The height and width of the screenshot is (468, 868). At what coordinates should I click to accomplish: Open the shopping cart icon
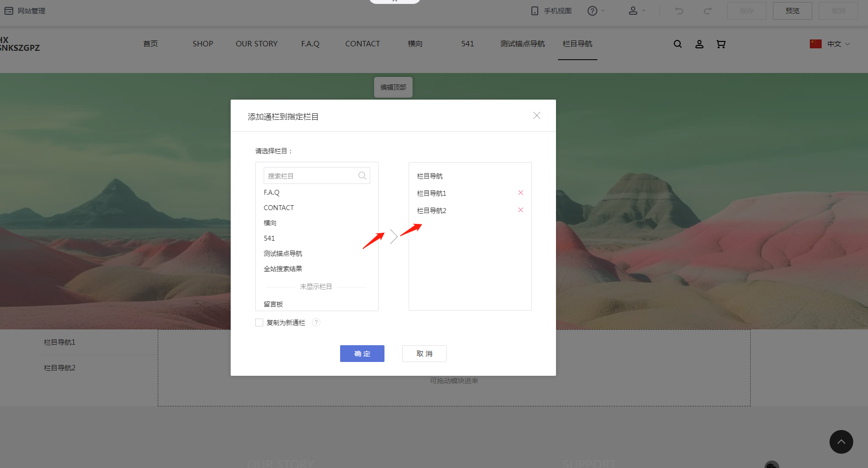(721, 44)
